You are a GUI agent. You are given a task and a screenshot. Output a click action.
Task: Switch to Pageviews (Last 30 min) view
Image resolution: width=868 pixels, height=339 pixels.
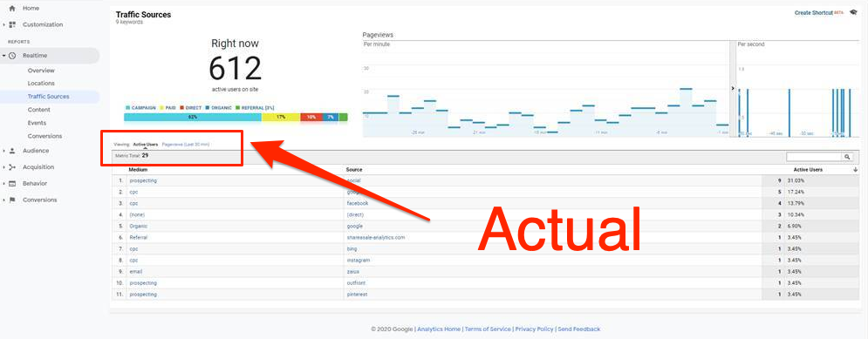point(186,145)
